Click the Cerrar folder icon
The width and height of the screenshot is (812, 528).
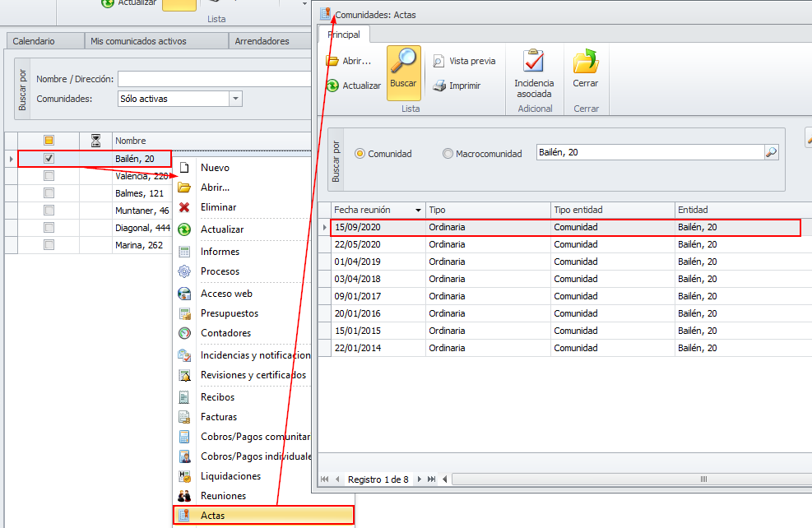[x=586, y=61]
